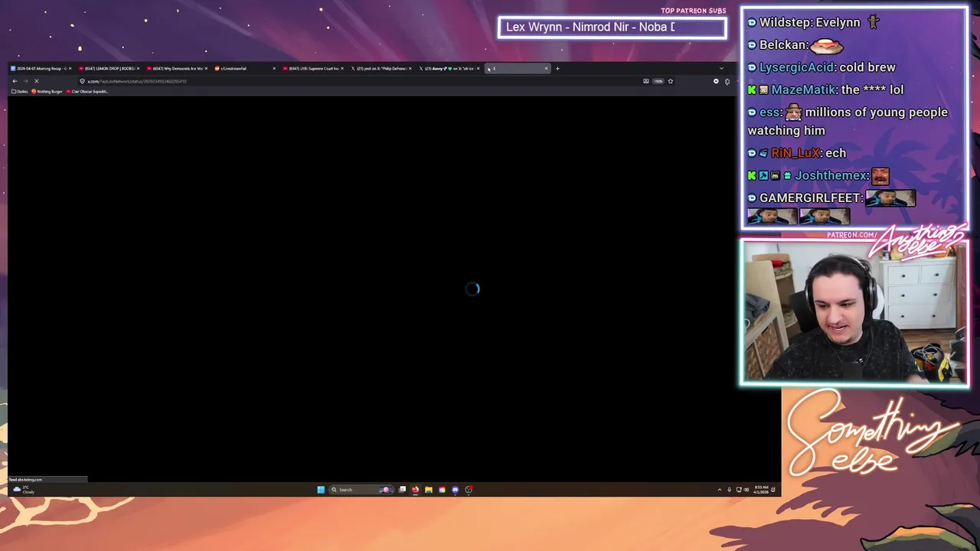Bookmark this page with star icon
This screenshot has width=980, height=551.
pos(671,81)
